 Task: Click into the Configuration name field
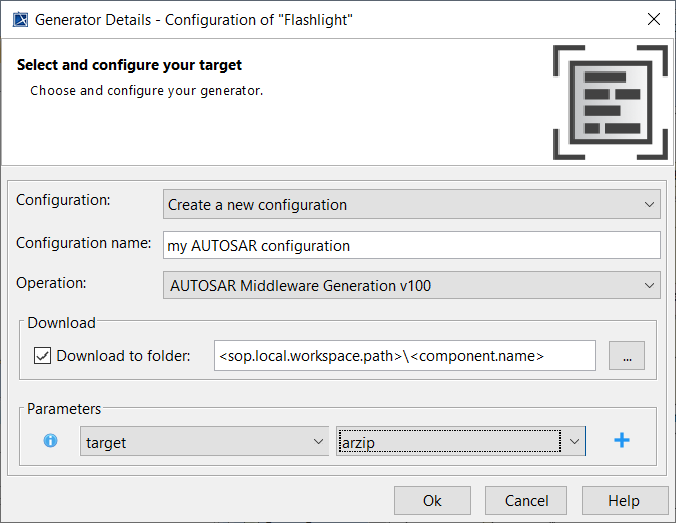point(411,245)
